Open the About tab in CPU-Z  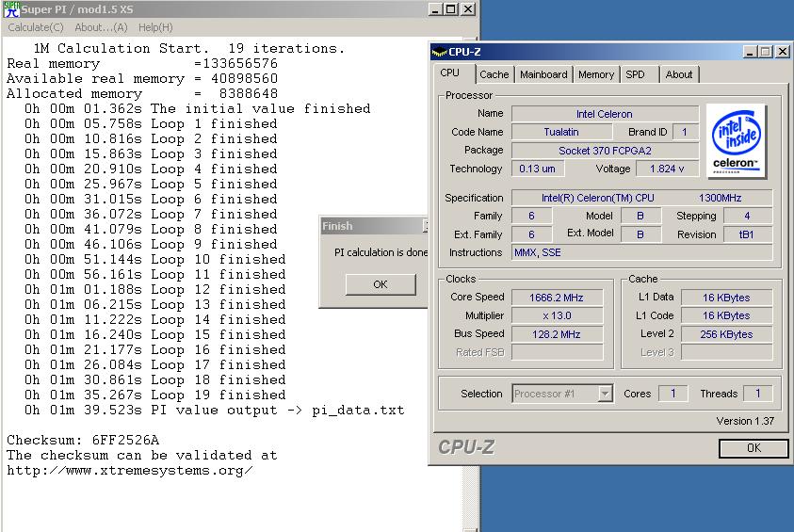[678, 74]
